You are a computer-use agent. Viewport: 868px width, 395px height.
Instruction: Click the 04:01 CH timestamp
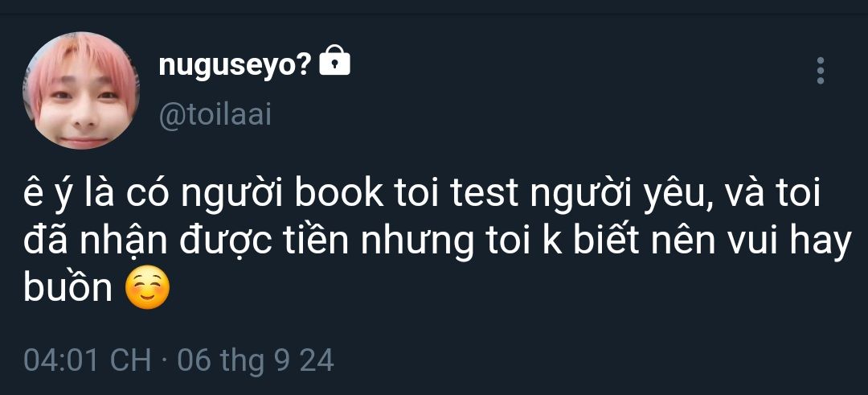pyautogui.click(x=88, y=360)
